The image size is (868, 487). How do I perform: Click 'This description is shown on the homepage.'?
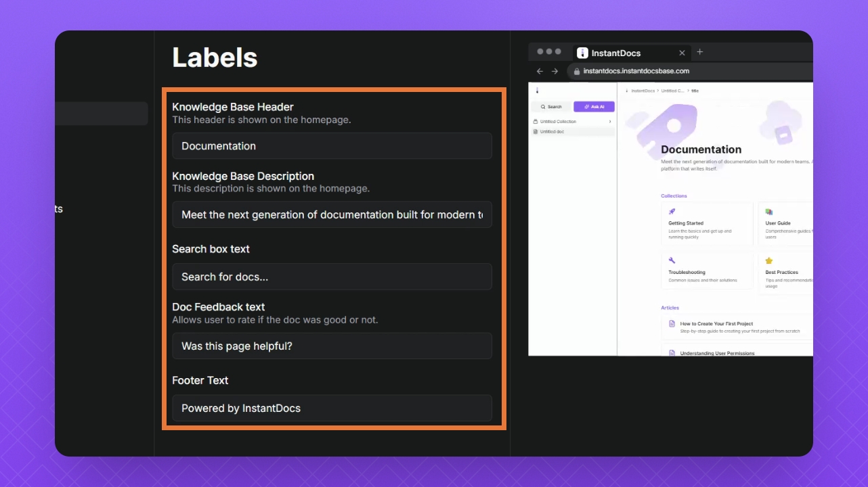pos(271,189)
